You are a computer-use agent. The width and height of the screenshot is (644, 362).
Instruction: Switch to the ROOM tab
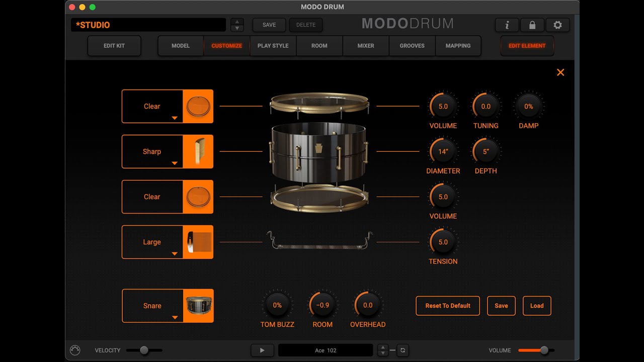tap(319, 46)
